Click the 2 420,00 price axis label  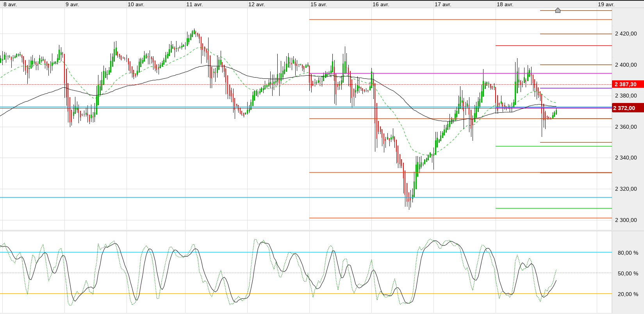[626, 34]
